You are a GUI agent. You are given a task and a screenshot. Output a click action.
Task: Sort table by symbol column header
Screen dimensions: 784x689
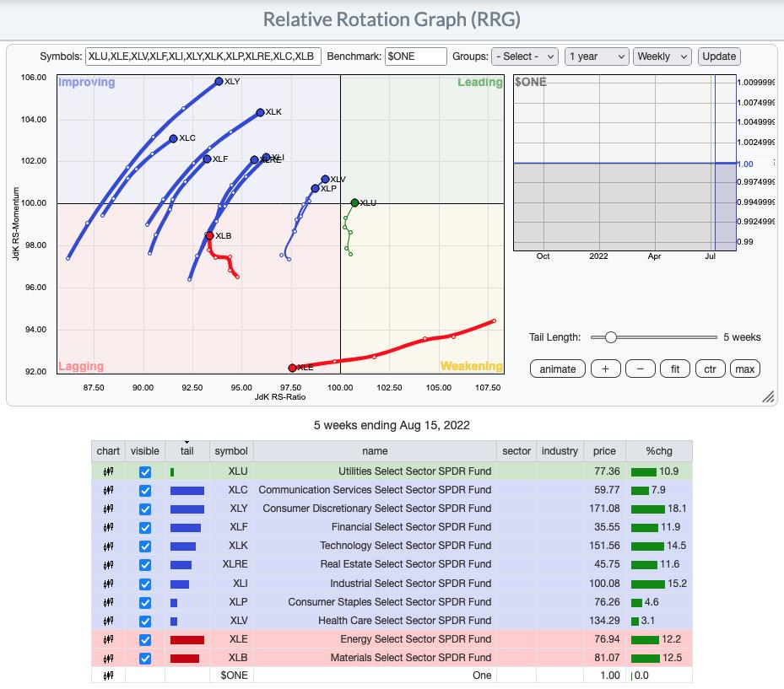coord(231,451)
